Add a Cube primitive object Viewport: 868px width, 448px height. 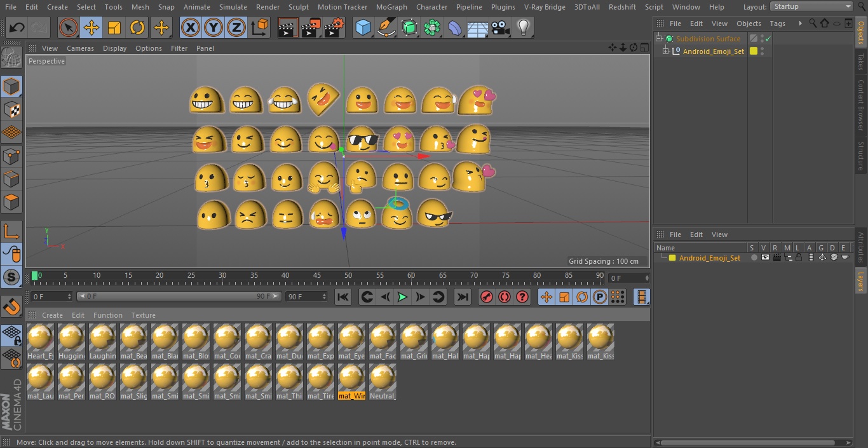[x=363, y=28]
